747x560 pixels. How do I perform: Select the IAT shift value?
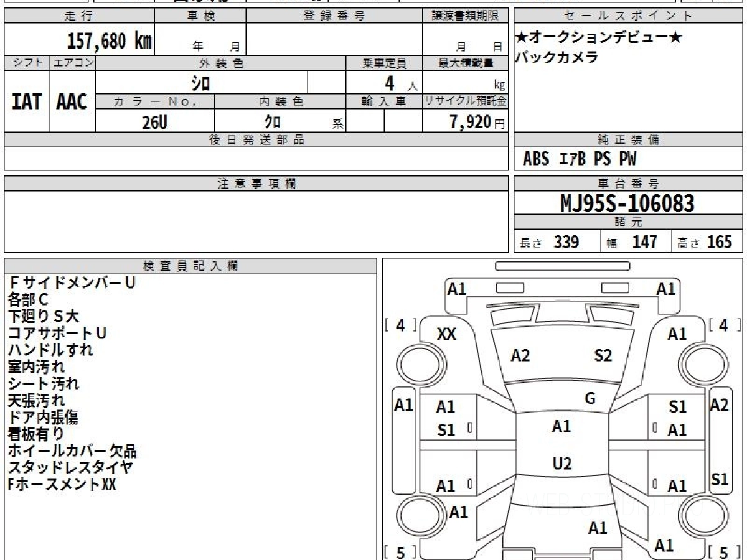(27, 102)
